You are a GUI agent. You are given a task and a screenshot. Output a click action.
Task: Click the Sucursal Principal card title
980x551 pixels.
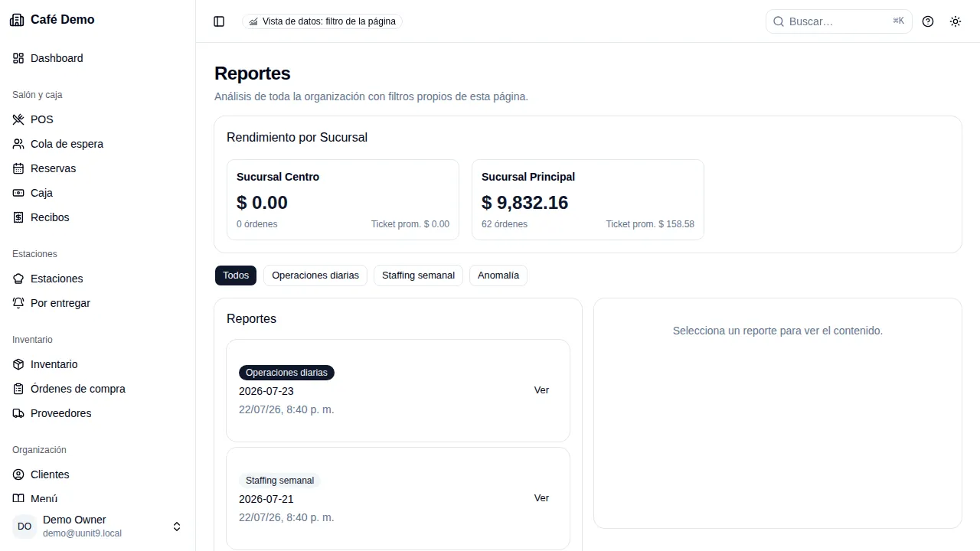[x=528, y=177]
